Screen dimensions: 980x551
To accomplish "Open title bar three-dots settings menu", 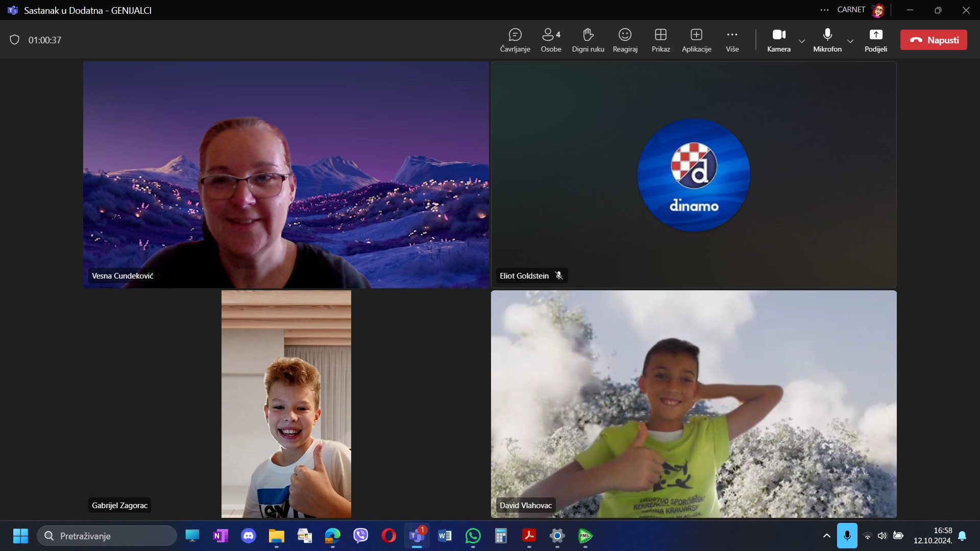I will click(824, 10).
